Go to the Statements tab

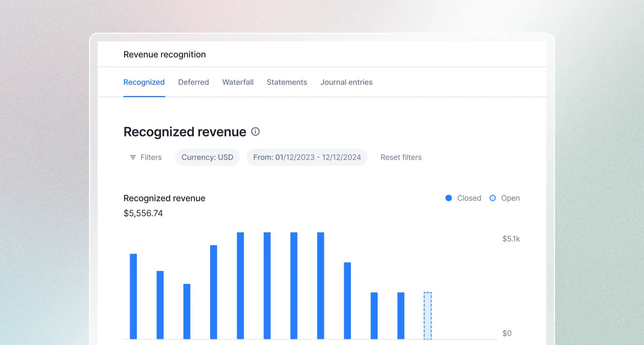coord(287,82)
